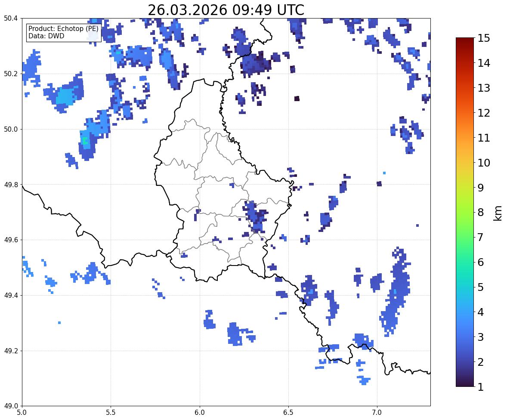507x420 pixels.
Task: Click the longitude axis label 6.5
Action: click(x=288, y=413)
